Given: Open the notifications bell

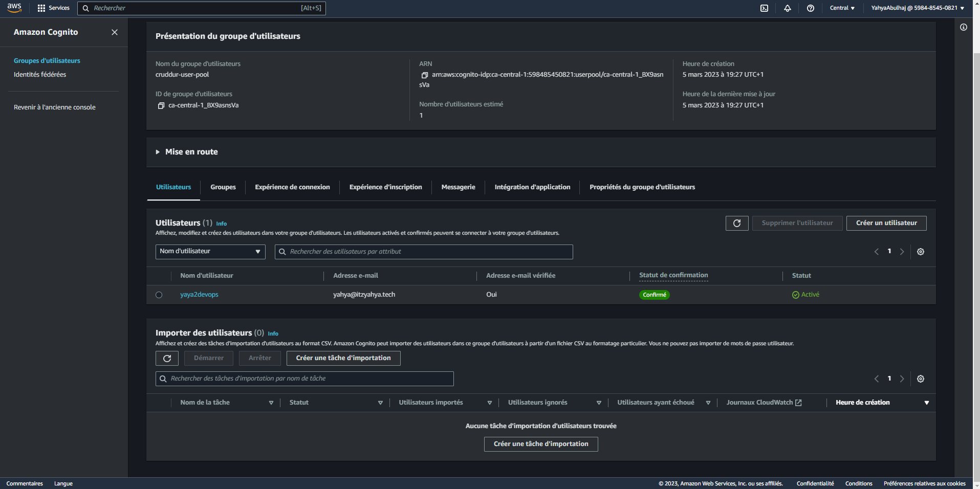Looking at the screenshot, I should [788, 8].
